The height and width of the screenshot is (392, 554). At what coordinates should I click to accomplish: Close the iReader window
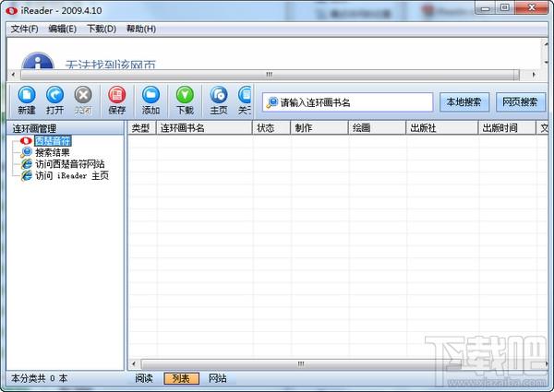(532, 7)
